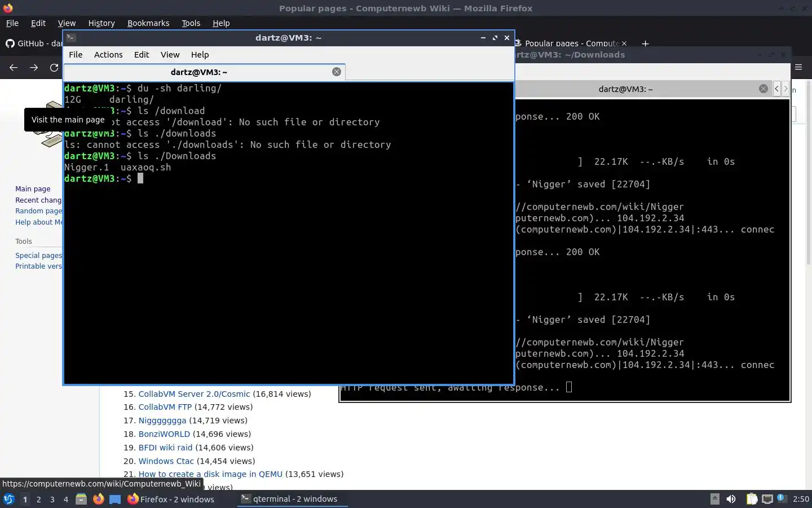Image resolution: width=812 pixels, height=508 pixels.
Task: Open the CollabVM FTP wiki link
Action: point(165,407)
